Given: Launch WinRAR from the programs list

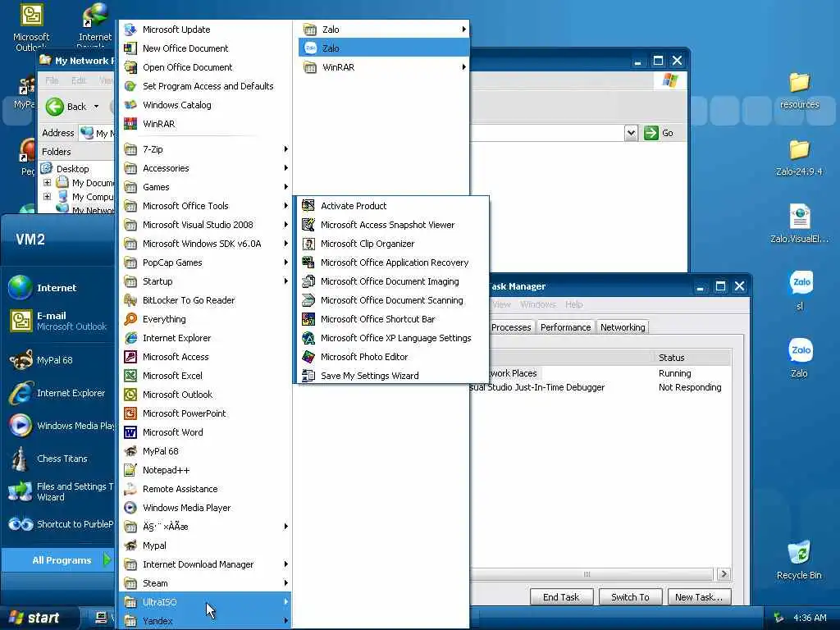Looking at the screenshot, I should pyautogui.click(x=205, y=124).
